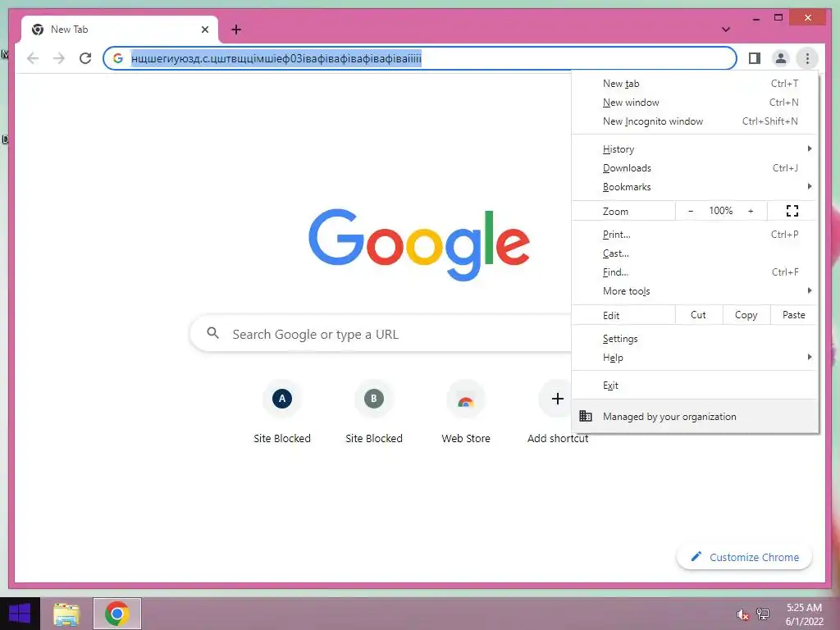The image size is (840, 630).
Task: Open first Site Blocked shortcut A
Action: (282, 399)
